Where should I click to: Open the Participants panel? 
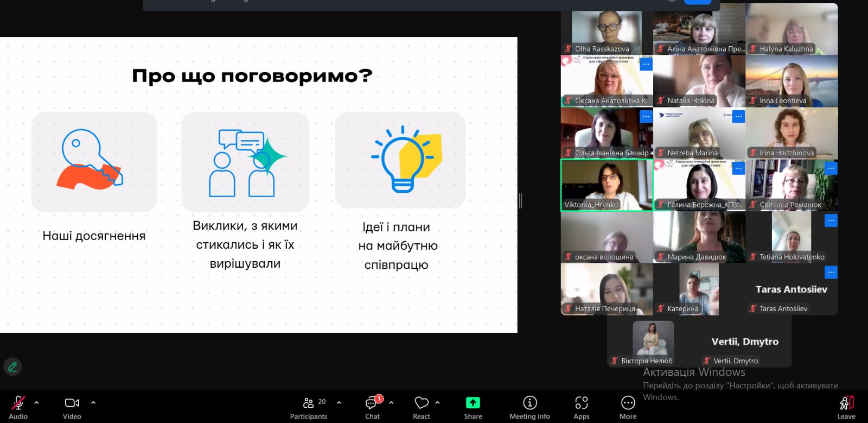pyautogui.click(x=309, y=408)
